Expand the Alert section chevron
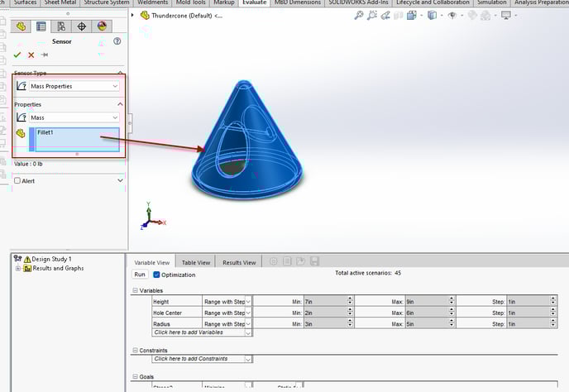Screen dimensions: 569x392 (x=120, y=180)
